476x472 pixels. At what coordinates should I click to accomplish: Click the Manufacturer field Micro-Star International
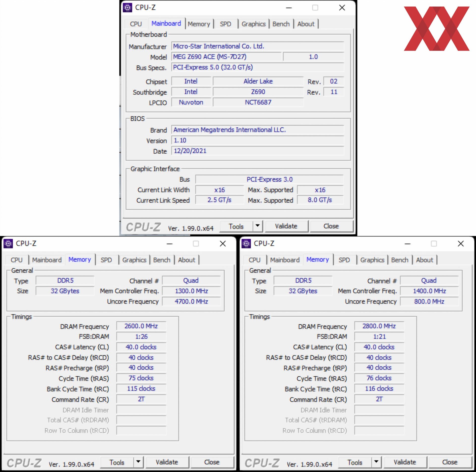click(x=258, y=46)
